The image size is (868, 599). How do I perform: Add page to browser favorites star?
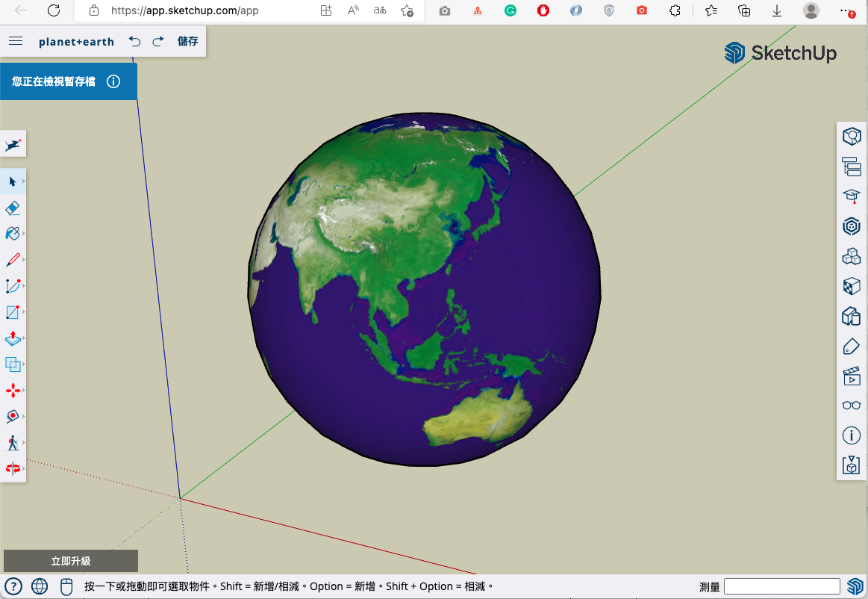(407, 10)
